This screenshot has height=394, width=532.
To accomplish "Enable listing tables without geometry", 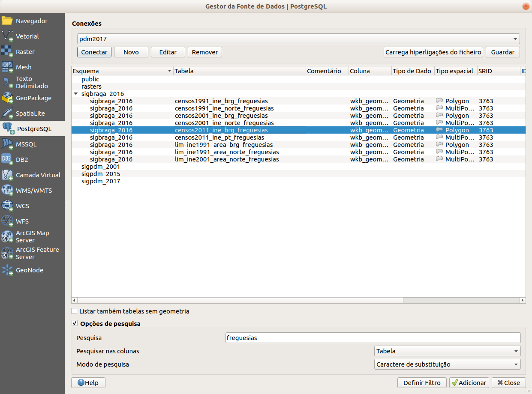I will [x=75, y=311].
